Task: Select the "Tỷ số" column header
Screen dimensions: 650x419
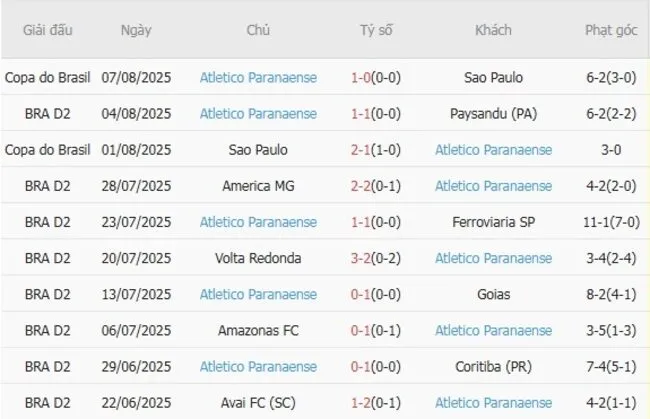Action: [376, 30]
